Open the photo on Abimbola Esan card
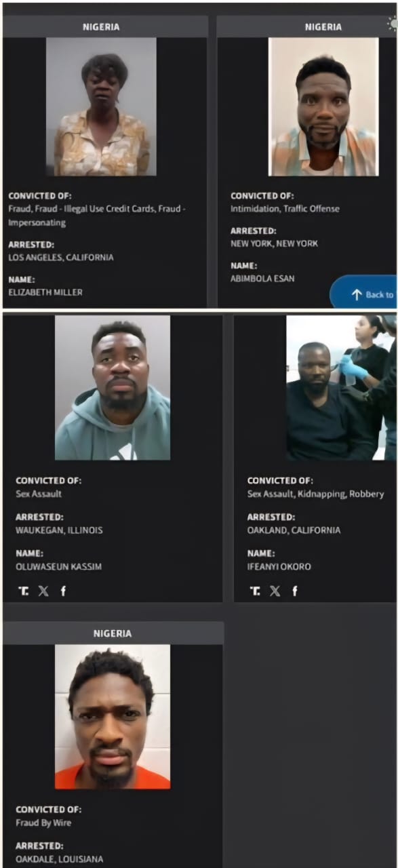The width and height of the screenshot is (398, 868). [323, 107]
